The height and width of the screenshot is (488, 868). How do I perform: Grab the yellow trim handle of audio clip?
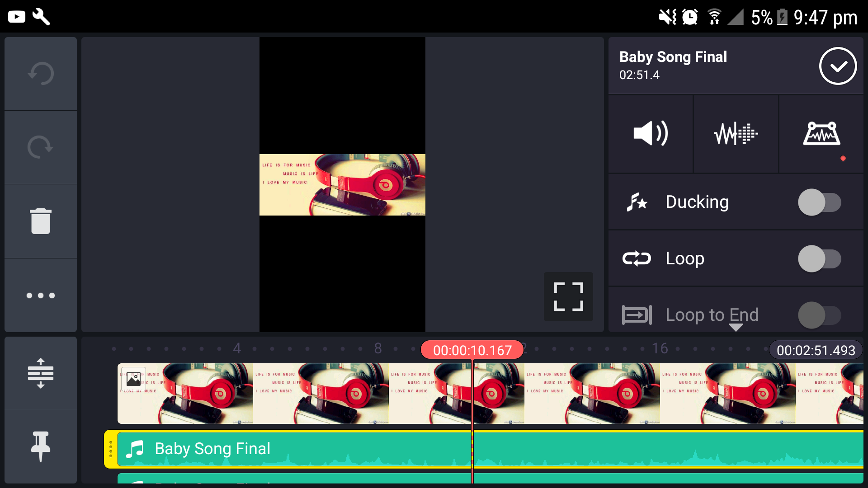click(110, 449)
